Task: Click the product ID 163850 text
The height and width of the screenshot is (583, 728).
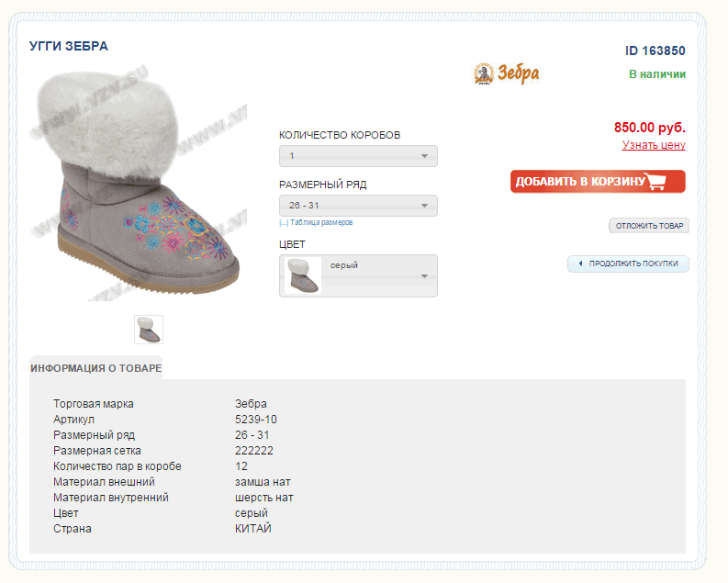Action: pyautogui.click(x=655, y=51)
